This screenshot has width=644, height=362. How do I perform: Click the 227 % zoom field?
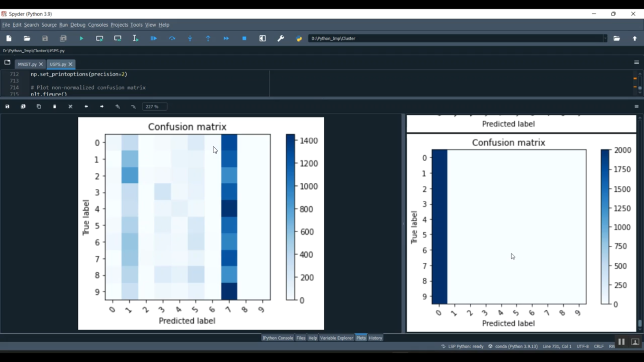click(x=155, y=106)
